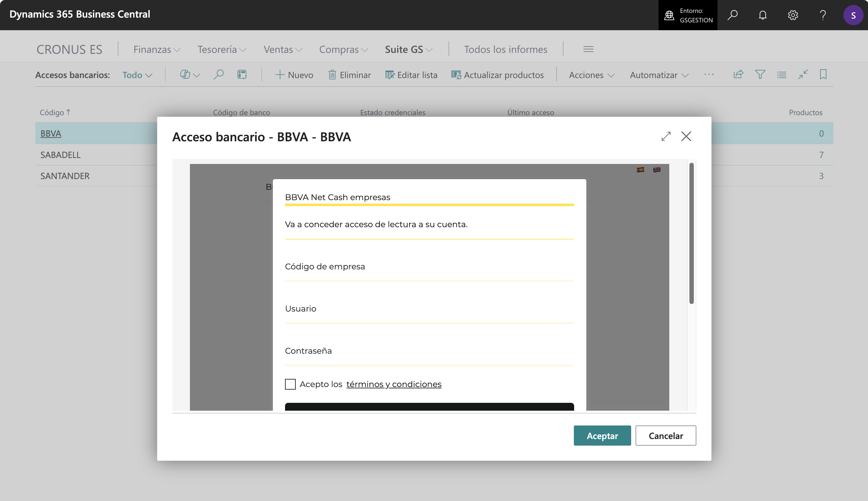
Task: Click the dialog's vertical scrollbar thumb
Action: 691,234
